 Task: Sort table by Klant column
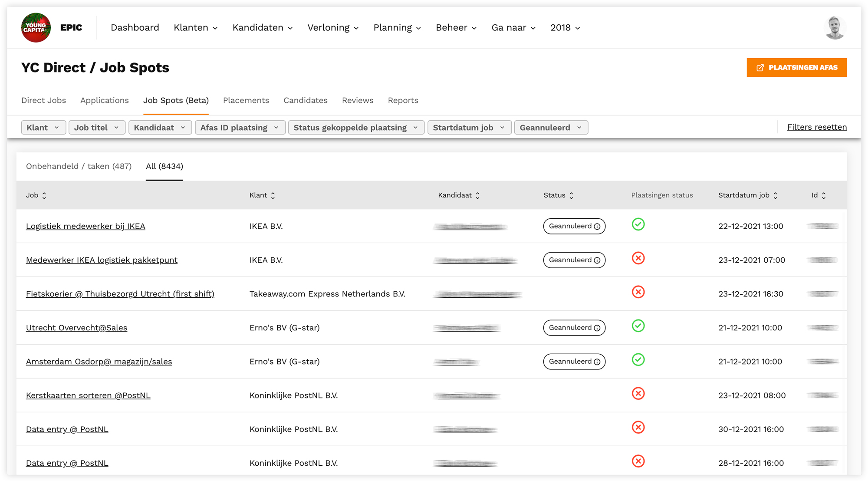tap(262, 195)
